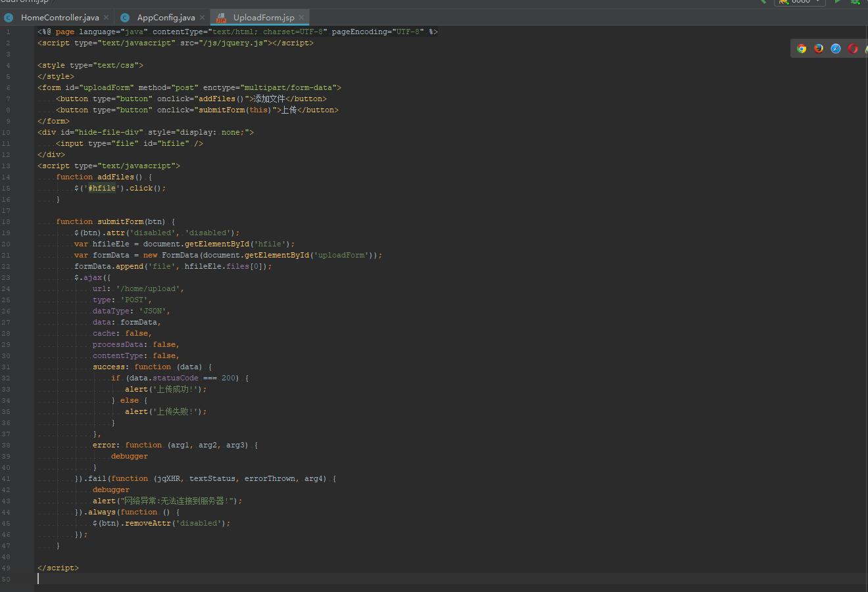
Task: Click the "attr('disabled', 'disabled')" call
Action: 171,233
